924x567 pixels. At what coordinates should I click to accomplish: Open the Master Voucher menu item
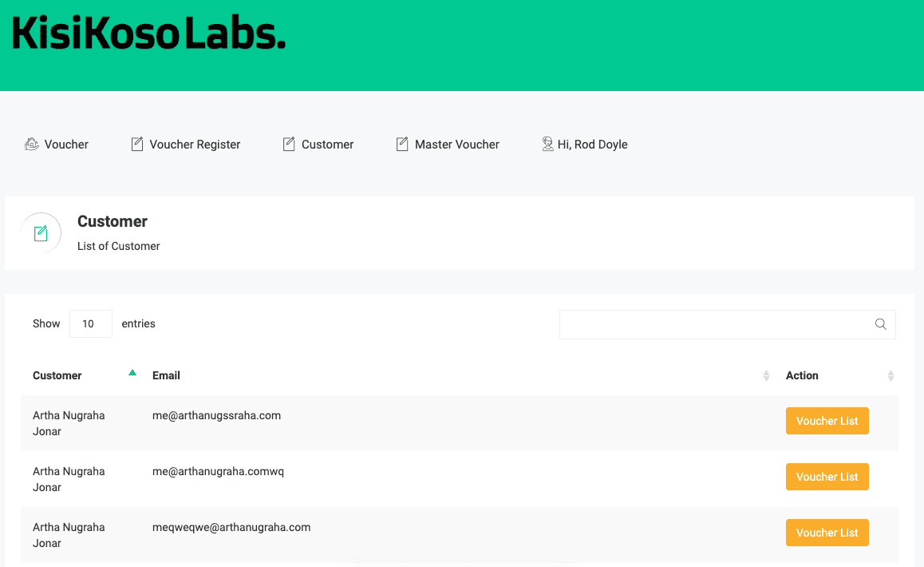[456, 145]
